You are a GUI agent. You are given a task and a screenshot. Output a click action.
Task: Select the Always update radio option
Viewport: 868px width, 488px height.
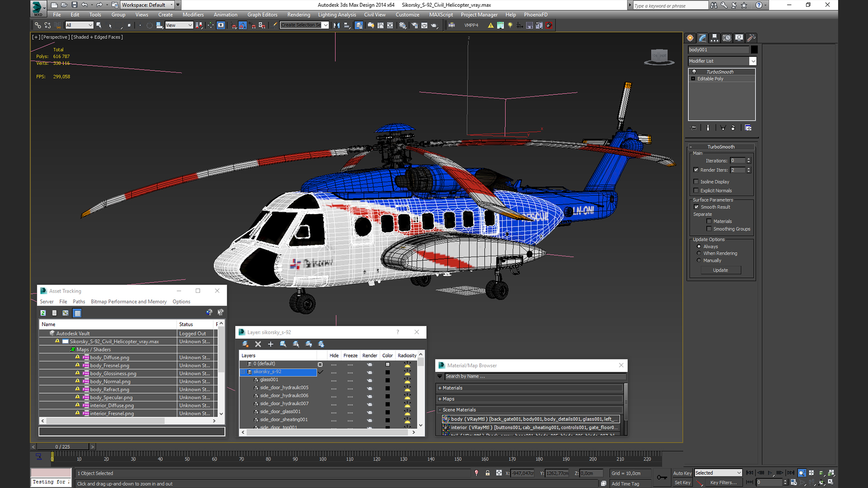(699, 247)
